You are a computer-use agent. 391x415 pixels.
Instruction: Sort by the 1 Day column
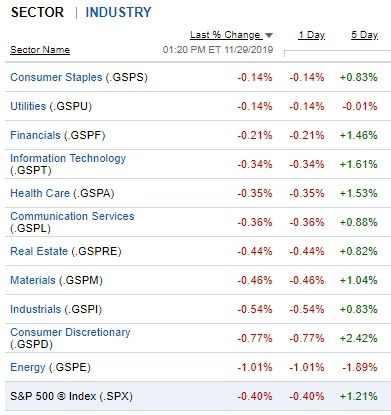pos(312,35)
